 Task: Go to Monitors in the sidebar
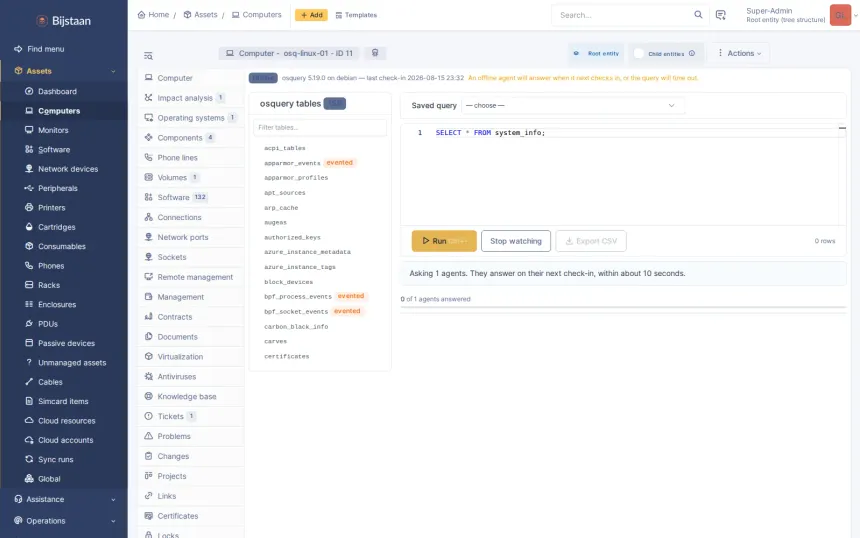[53, 130]
